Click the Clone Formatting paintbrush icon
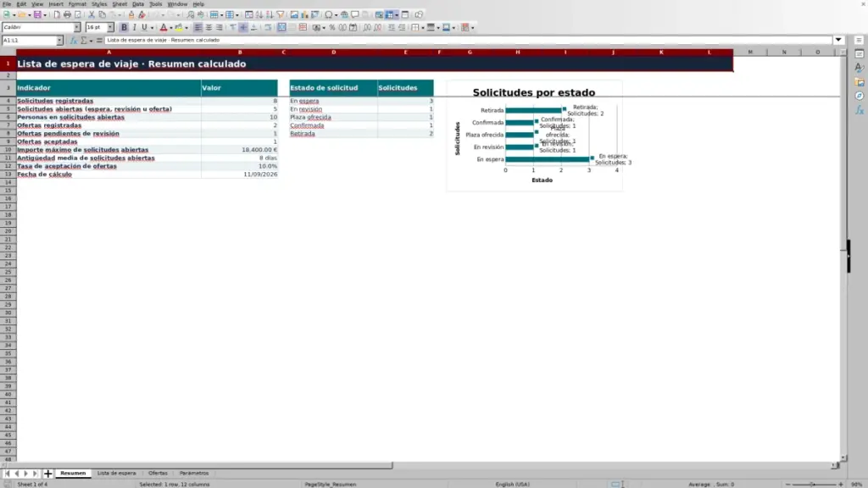Screen dimensions: 868x488 [x=131, y=15]
